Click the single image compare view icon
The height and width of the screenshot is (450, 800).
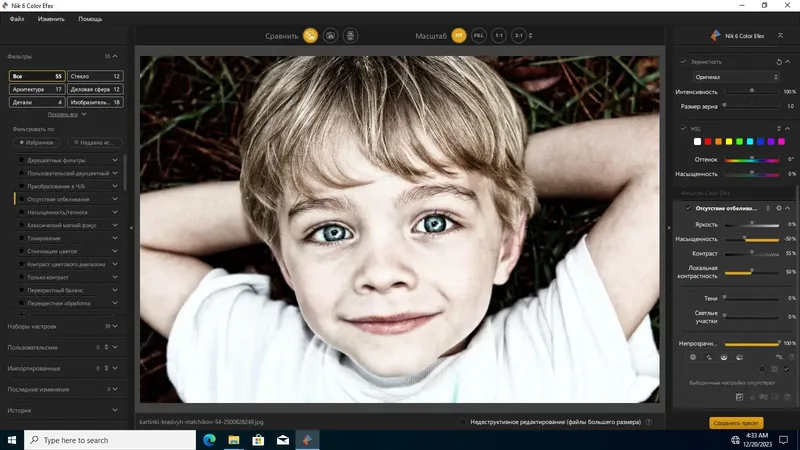[x=310, y=36]
